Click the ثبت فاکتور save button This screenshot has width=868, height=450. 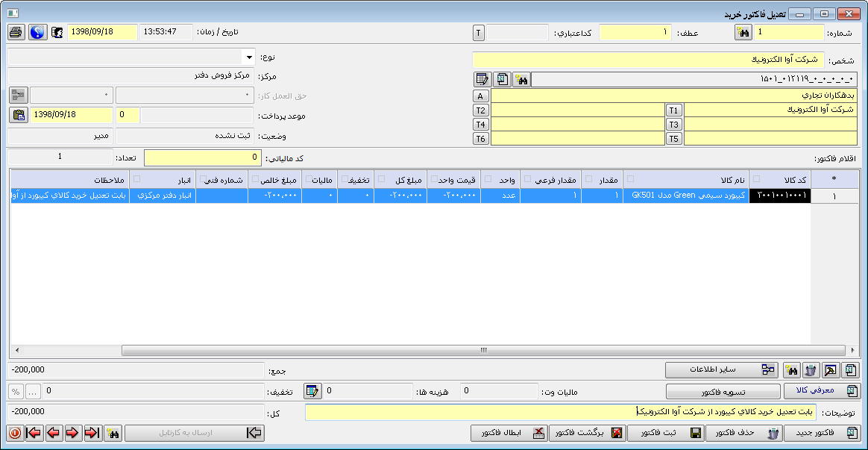point(666,433)
